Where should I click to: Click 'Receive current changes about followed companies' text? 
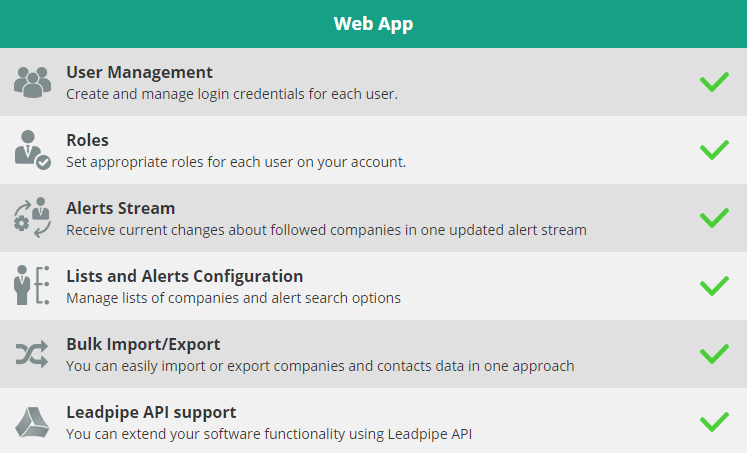coord(326,230)
